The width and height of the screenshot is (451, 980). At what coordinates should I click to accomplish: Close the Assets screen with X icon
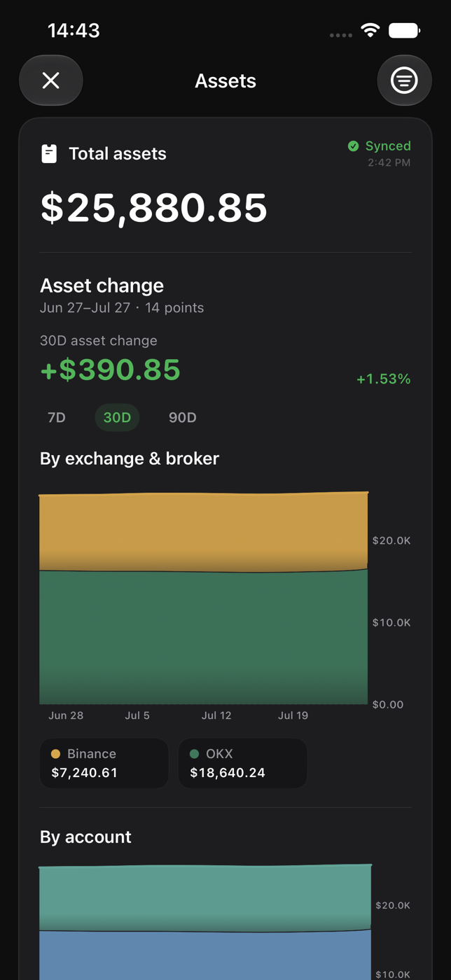[51, 80]
